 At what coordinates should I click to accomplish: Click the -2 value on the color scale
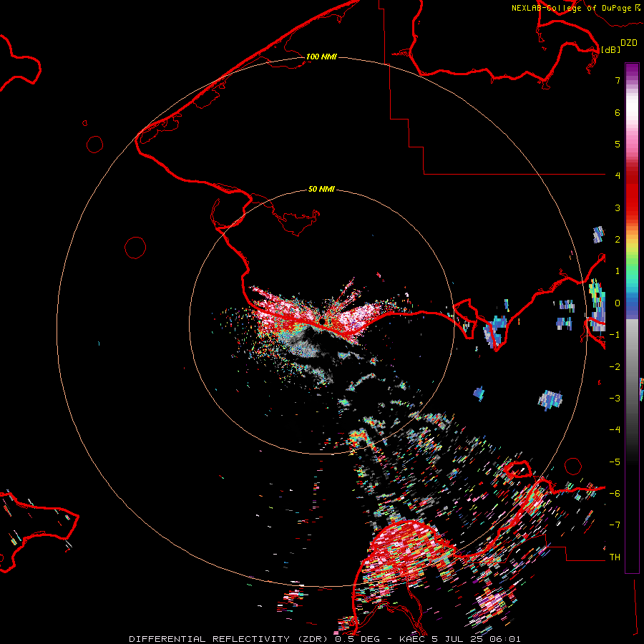[x=615, y=367]
